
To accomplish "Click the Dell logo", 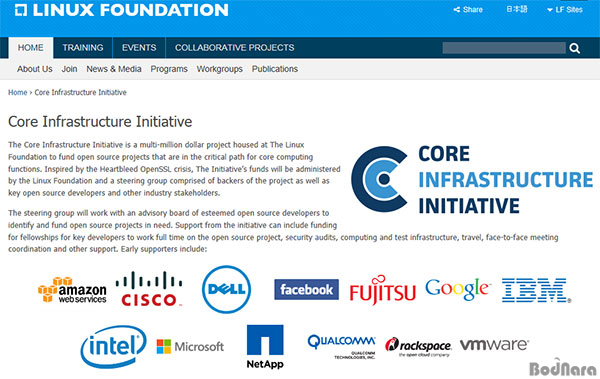I will click(x=227, y=289).
